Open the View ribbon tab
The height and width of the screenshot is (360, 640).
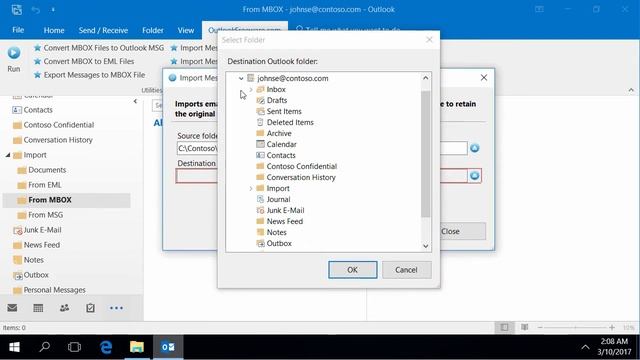(186, 30)
